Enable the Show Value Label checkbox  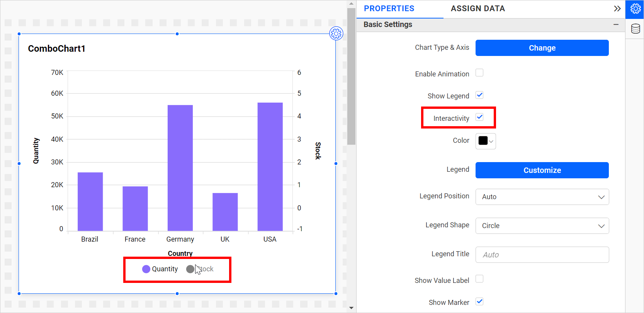click(479, 279)
